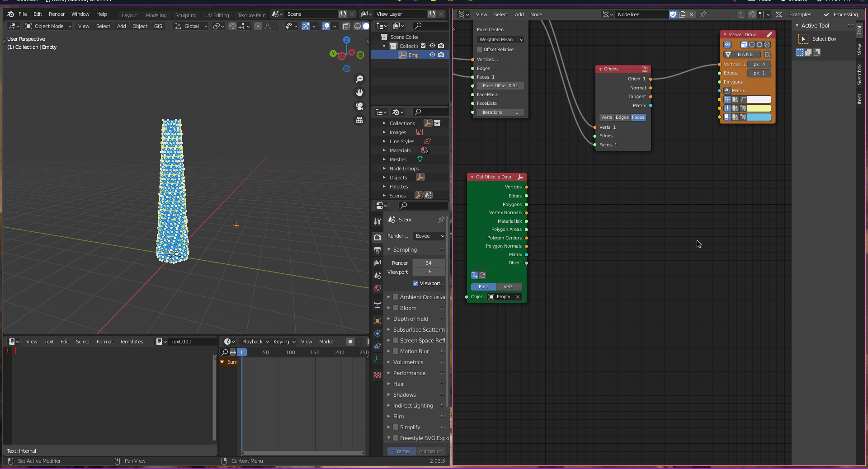Enable the Simplify checkbox
This screenshot has width=868, height=469.
click(x=396, y=427)
